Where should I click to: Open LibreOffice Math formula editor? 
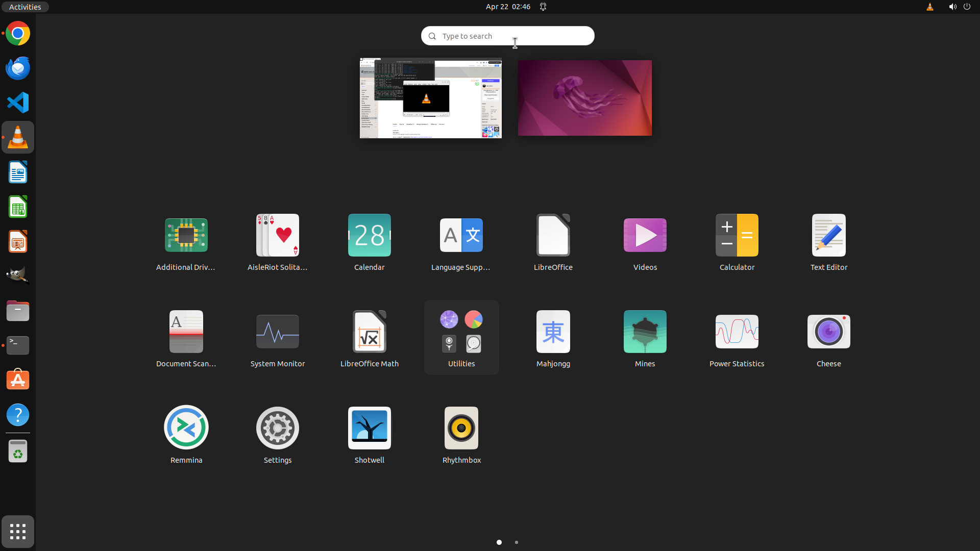pos(369,332)
